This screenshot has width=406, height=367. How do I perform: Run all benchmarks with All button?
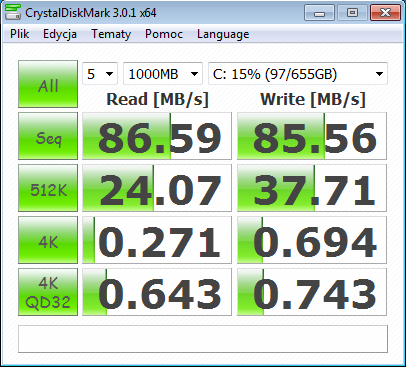(x=48, y=84)
